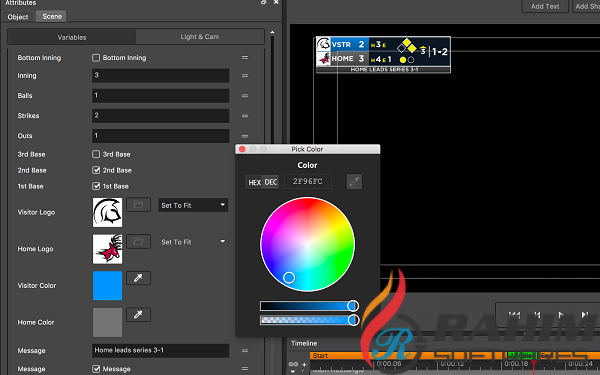This screenshot has width=600, height=375.
Task: Click into the Strikes input field
Action: (160, 116)
